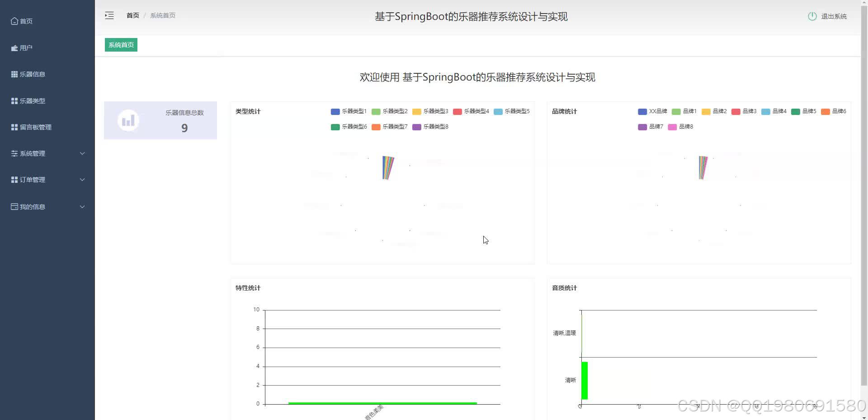The width and height of the screenshot is (868, 420).
Task: Expand the 我的信息 menu
Action: pyautogui.click(x=32, y=207)
